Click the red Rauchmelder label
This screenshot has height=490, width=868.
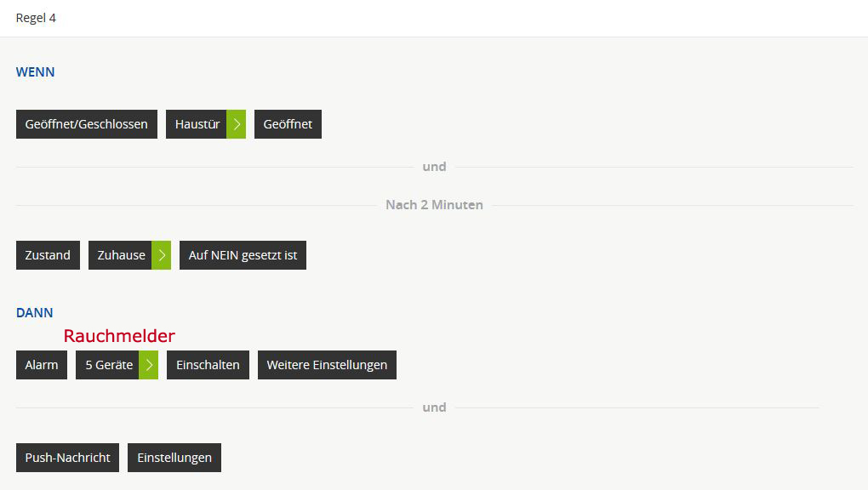(x=119, y=336)
